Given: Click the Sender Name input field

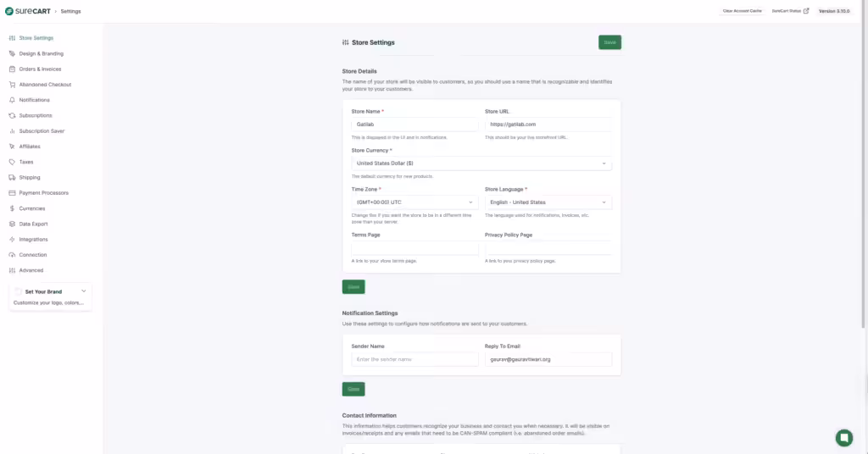Looking at the screenshot, I should point(415,359).
